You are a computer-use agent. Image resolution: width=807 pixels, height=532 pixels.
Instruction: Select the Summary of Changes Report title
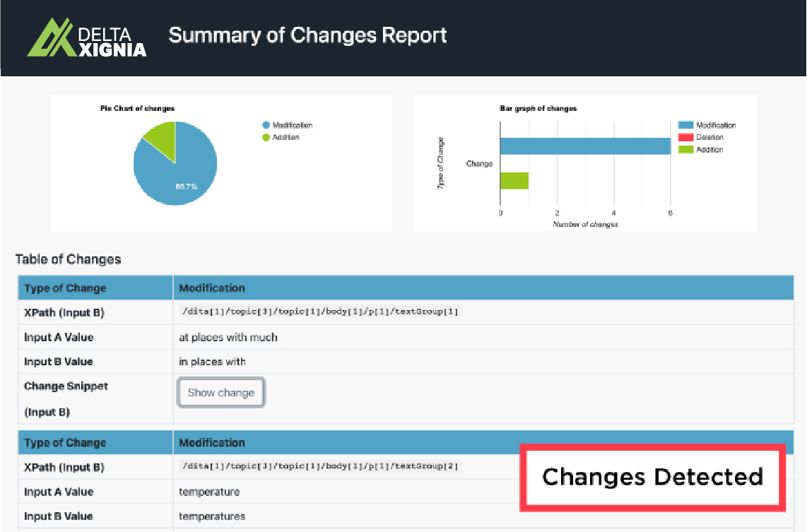307,35
